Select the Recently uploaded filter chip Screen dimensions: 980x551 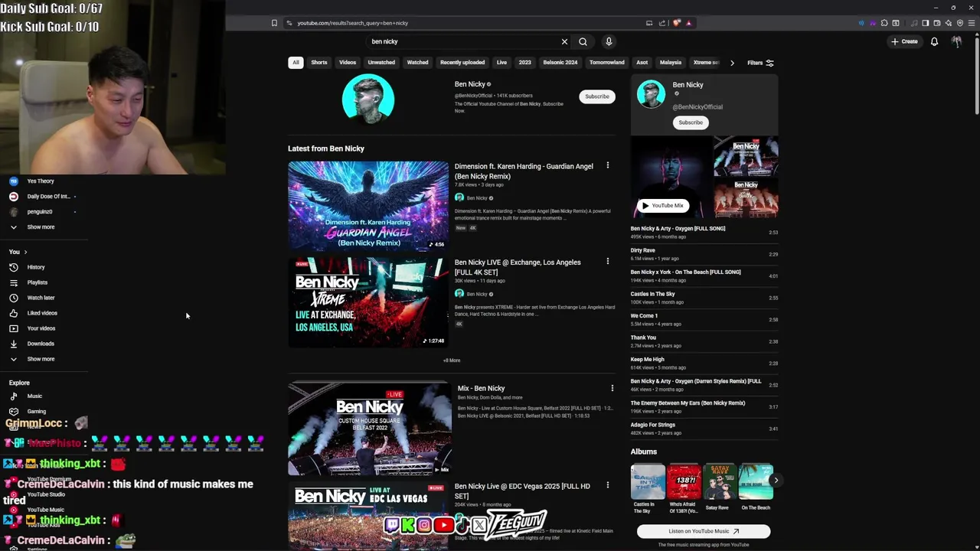pos(462,63)
